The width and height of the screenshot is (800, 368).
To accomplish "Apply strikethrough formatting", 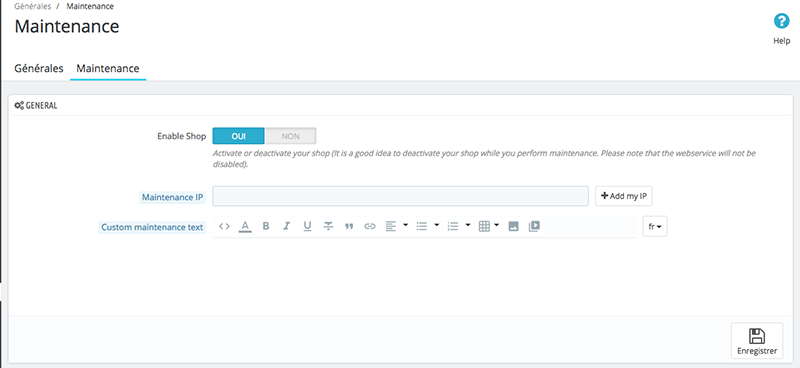I will [x=328, y=226].
